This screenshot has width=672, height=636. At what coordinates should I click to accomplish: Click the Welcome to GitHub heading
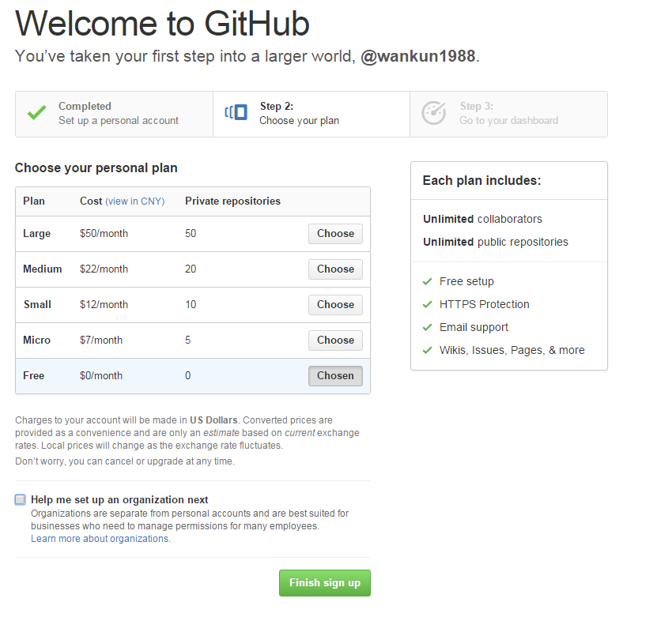pos(162,24)
